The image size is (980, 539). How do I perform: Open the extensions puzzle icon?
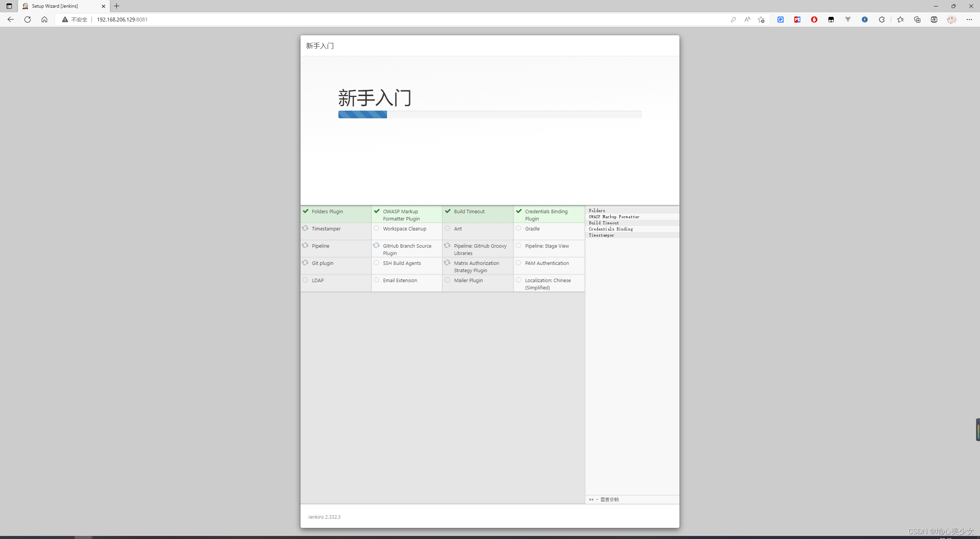coord(882,20)
